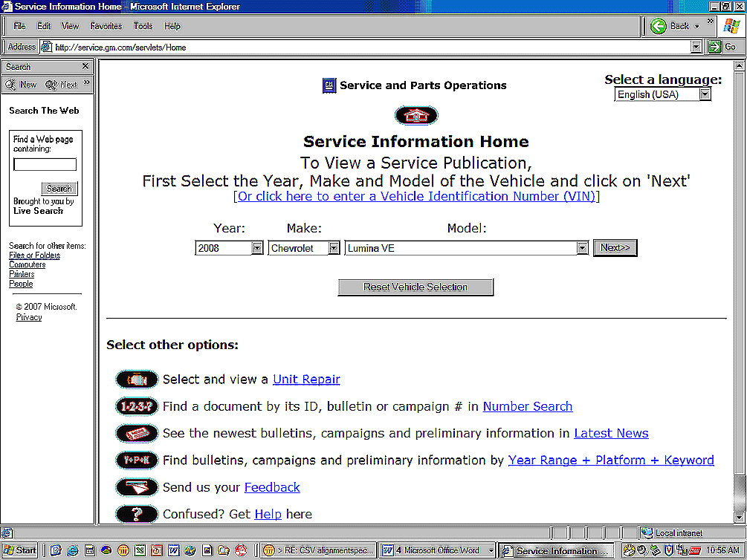
Task: Click the question mark Help icon
Action: pos(137,514)
